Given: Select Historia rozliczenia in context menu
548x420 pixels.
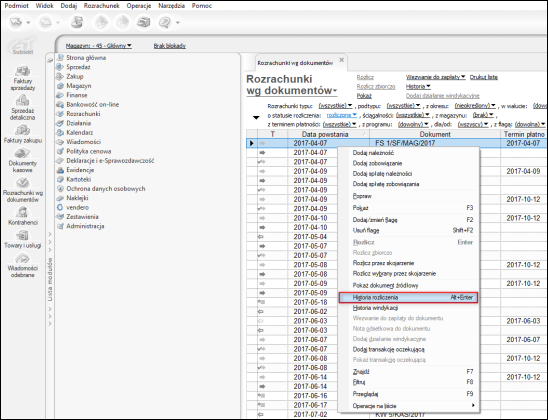Looking at the screenshot, I should pyautogui.click(x=408, y=298).
